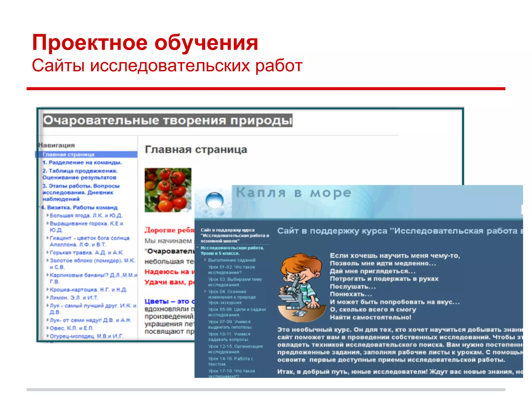Image resolution: width=532 pixels, height=399 pixels.
Task: Open 'Урок 12-15. Организация исследования.'
Action: click(x=235, y=349)
